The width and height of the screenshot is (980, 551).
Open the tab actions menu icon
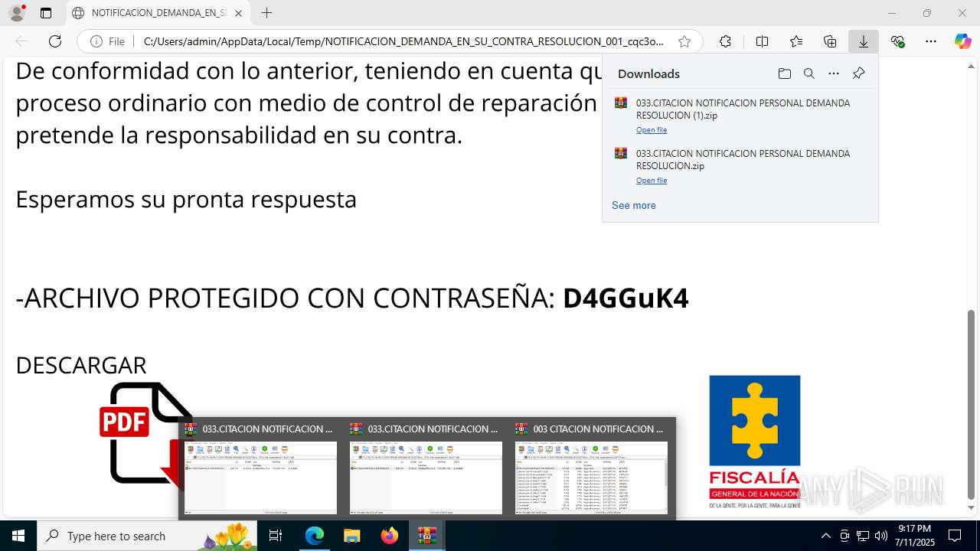[46, 13]
